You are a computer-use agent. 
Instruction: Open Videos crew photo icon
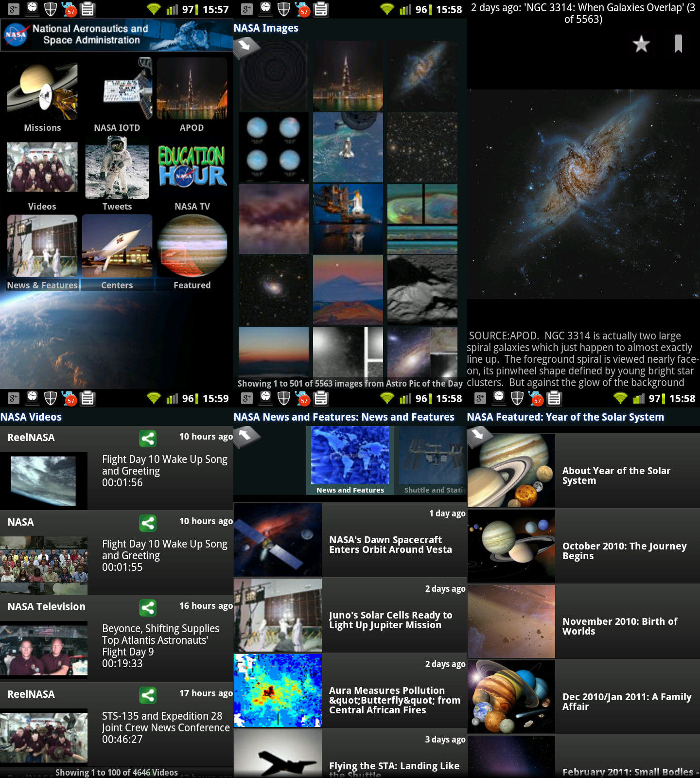point(42,167)
